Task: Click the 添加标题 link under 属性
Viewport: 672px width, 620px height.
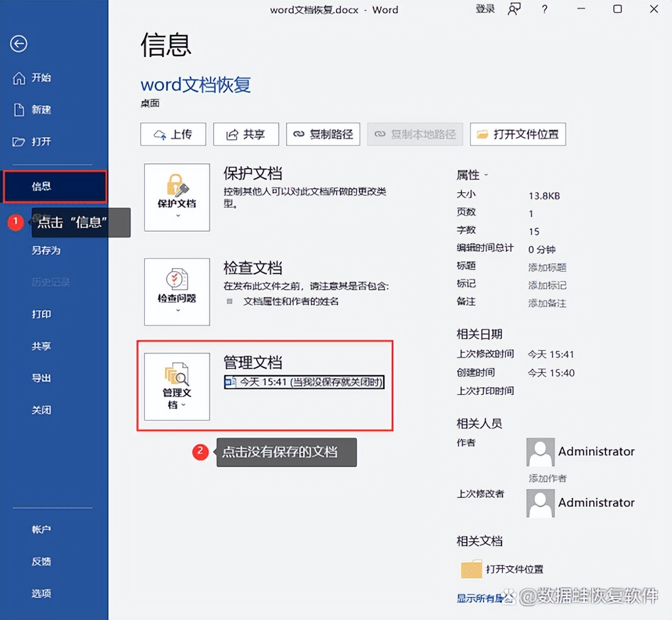Action: tap(547, 267)
